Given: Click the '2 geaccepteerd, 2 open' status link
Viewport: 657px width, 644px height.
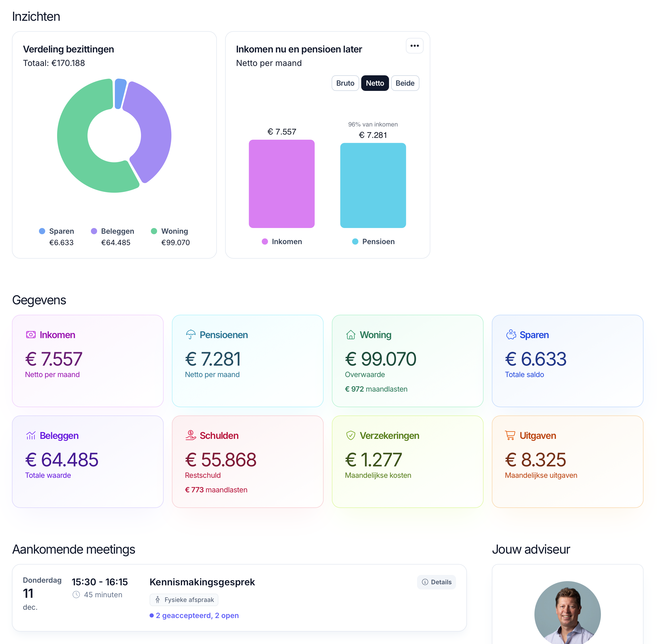Looking at the screenshot, I should coord(197,615).
